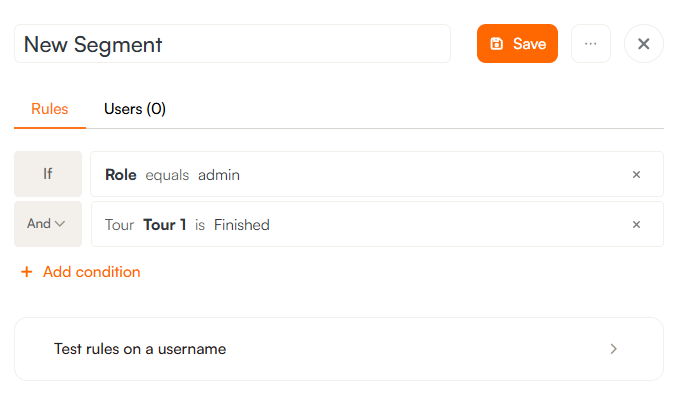The height and width of the screenshot is (407, 686).
Task: Select the Role attribute in first condition
Action: pos(121,175)
